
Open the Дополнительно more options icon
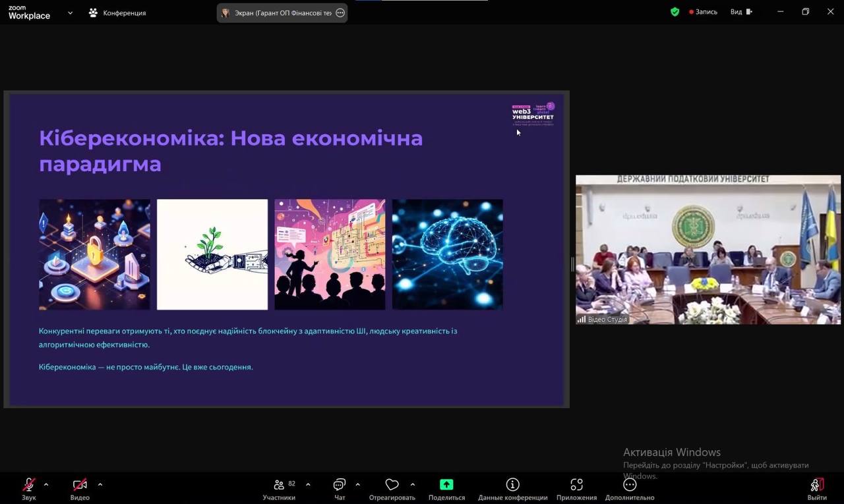click(x=630, y=486)
